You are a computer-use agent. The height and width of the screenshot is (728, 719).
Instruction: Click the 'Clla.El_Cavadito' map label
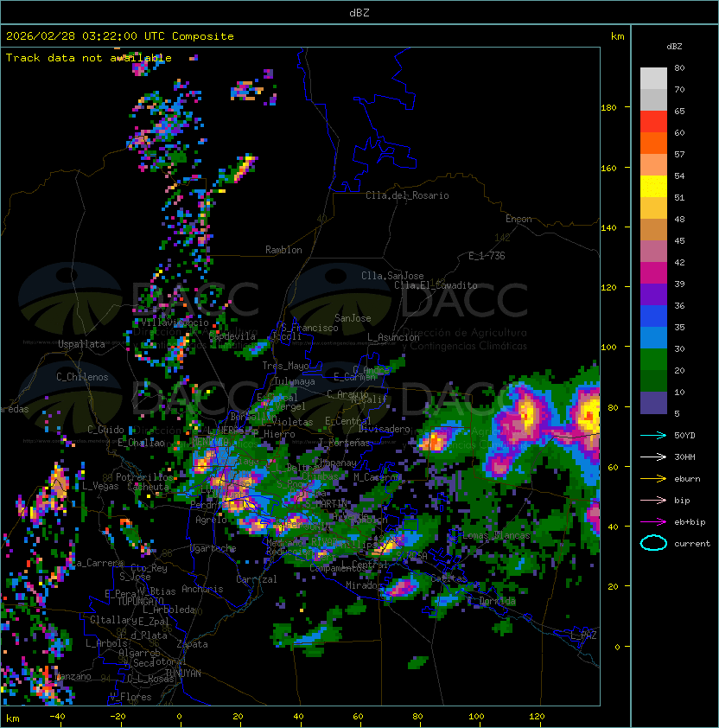coord(436,285)
